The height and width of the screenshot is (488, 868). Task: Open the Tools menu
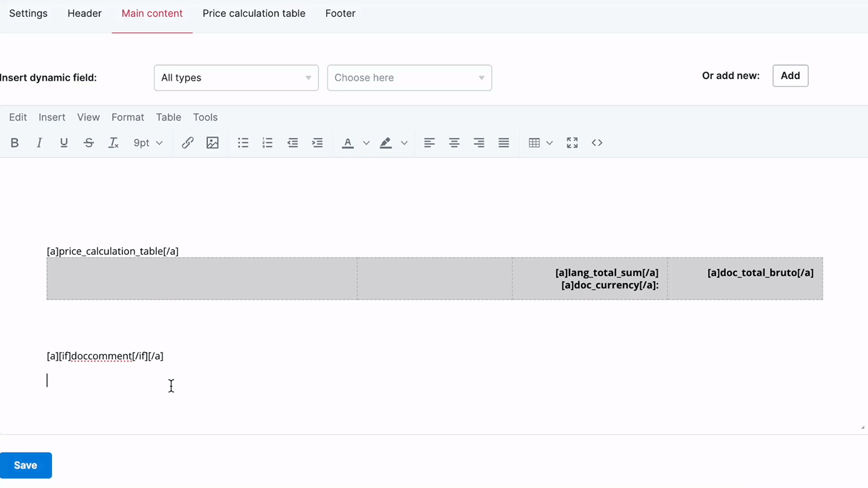click(x=206, y=117)
